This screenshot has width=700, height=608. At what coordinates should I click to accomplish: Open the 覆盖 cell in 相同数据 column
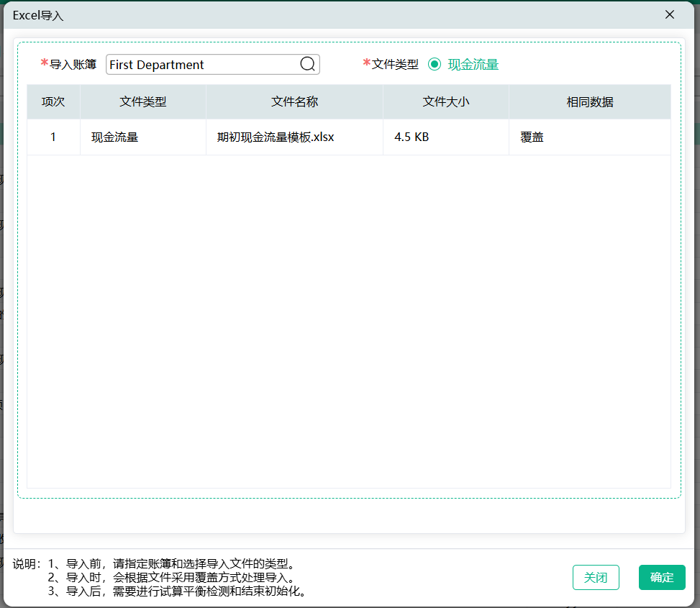click(532, 137)
